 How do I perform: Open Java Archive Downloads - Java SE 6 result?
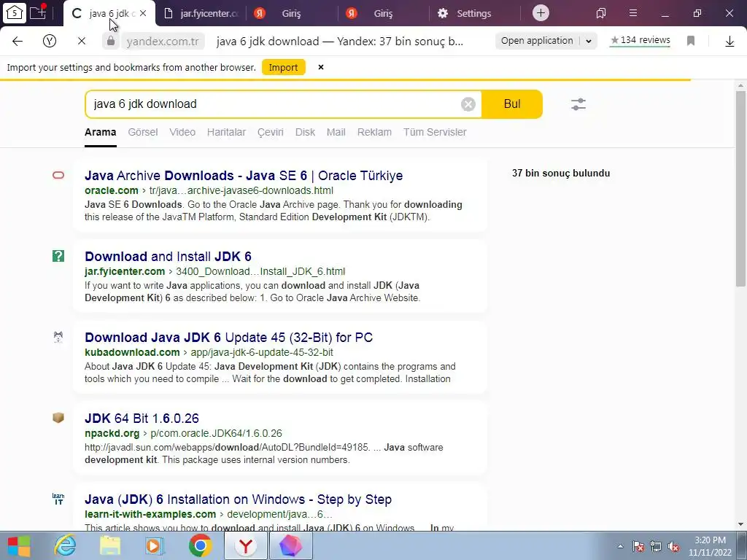click(x=244, y=175)
